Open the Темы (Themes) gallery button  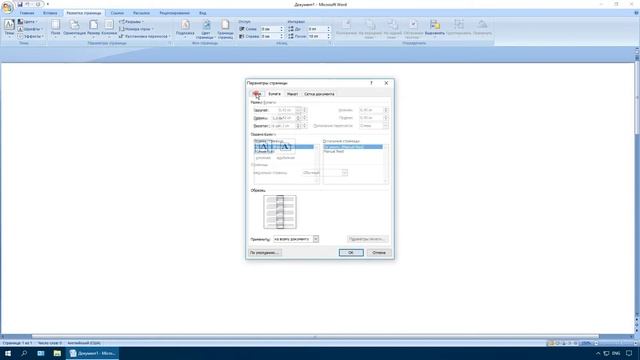[x=9, y=28]
